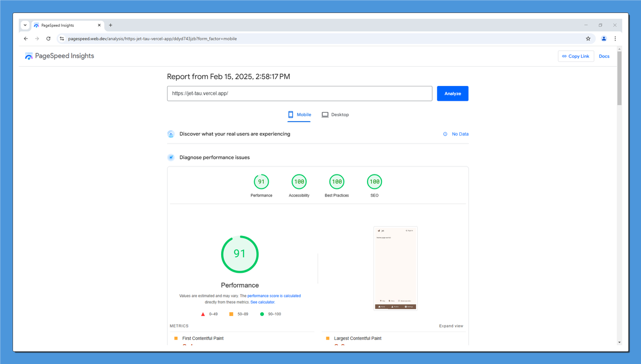Open the browser profile icon
The width and height of the screenshot is (641, 364).
pyautogui.click(x=604, y=38)
